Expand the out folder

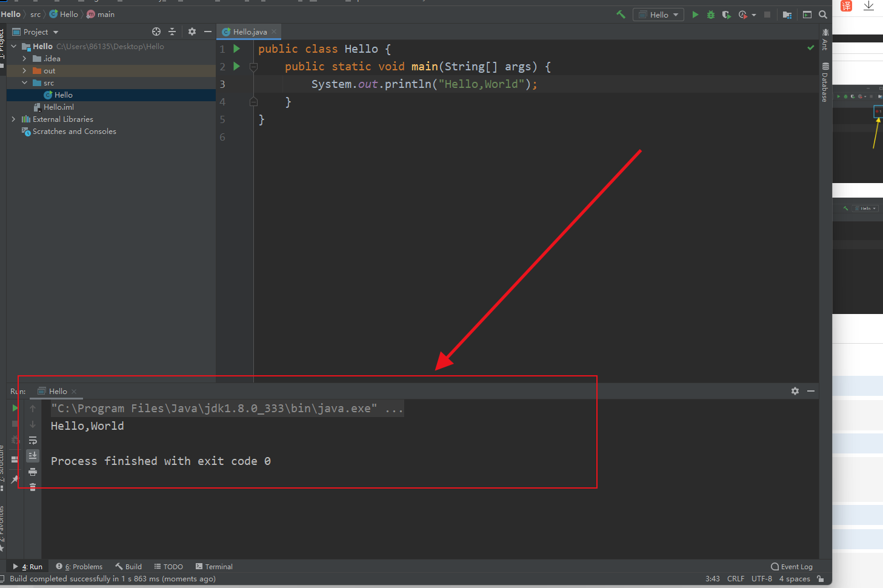tap(24, 71)
